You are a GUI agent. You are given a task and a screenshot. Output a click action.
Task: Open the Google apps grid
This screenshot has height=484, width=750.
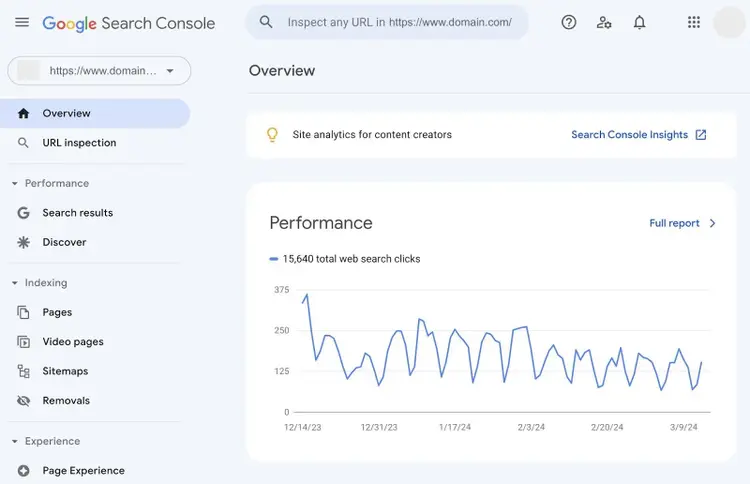pos(694,22)
